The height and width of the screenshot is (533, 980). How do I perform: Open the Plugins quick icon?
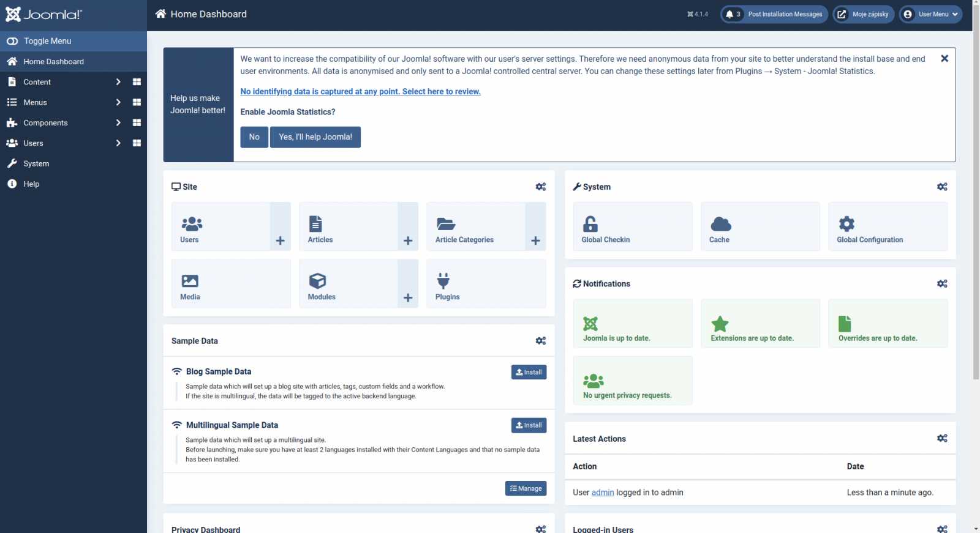[x=486, y=283]
